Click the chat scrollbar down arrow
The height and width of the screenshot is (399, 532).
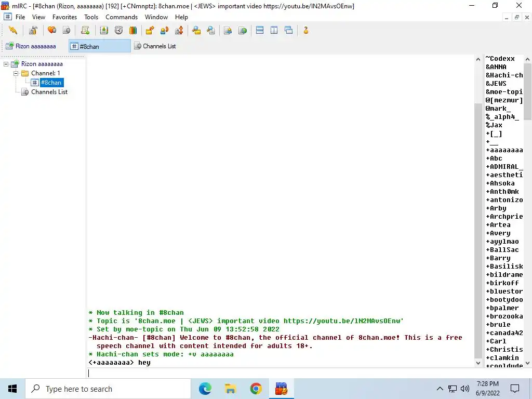pyautogui.click(x=478, y=363)
